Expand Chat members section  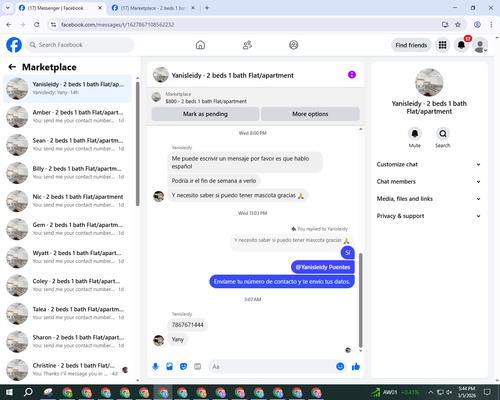pyautogui.click(x=429, y=182)
